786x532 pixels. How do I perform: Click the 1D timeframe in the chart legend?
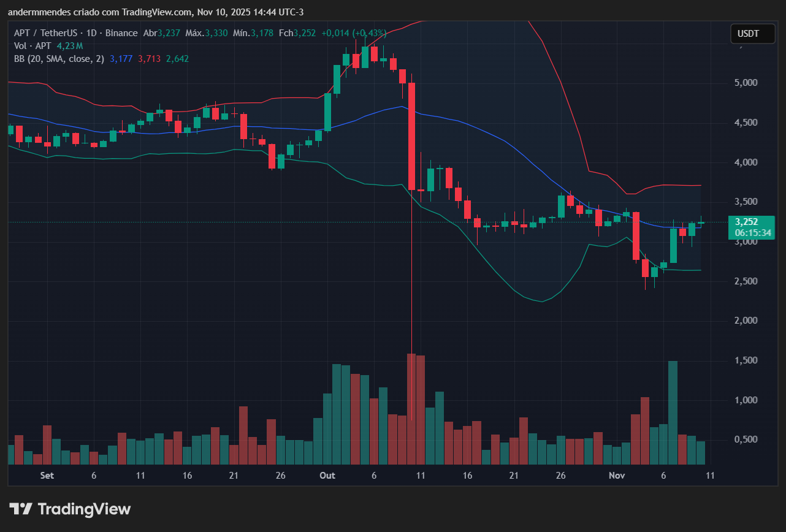click(92, 33)
